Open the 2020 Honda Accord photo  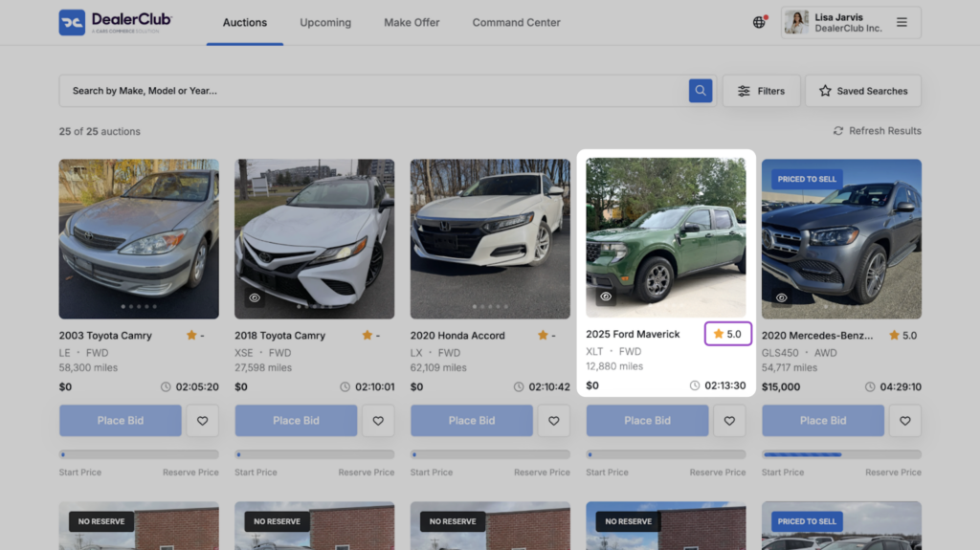click(x=490, y=239)
